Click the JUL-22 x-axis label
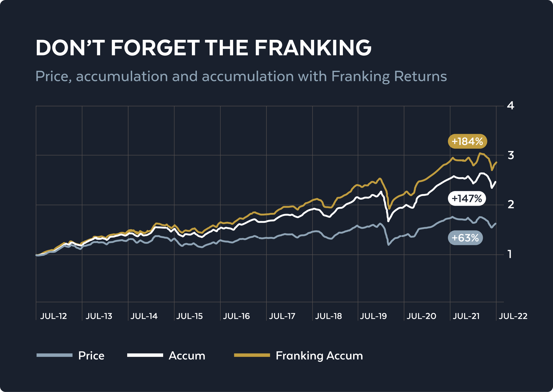This screenshot has width=553, height=392. (x=513, y=316)
